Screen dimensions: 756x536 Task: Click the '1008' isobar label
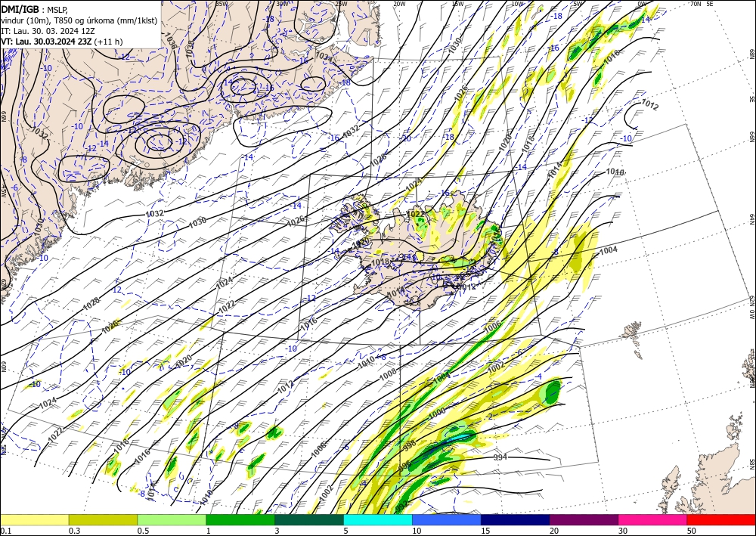(388, 374)
